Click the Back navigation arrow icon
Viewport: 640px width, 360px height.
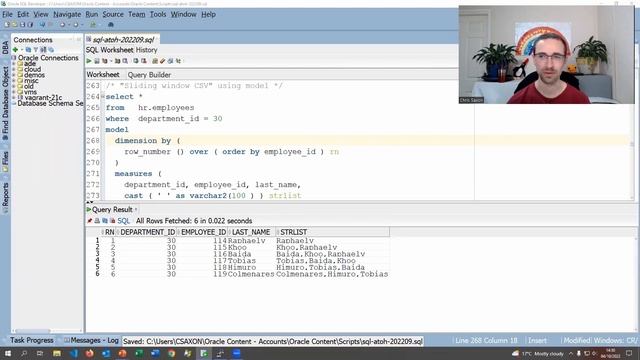(62, 25)
